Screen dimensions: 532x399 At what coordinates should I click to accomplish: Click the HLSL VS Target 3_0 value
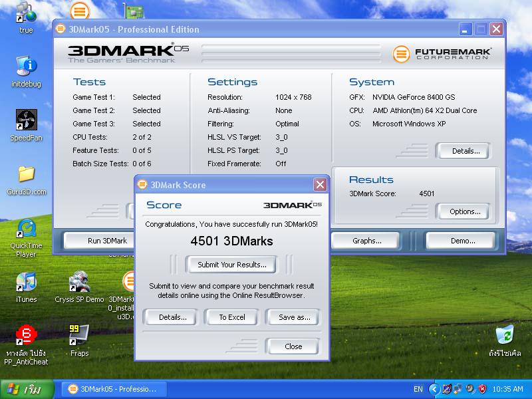tap(281, 137)
